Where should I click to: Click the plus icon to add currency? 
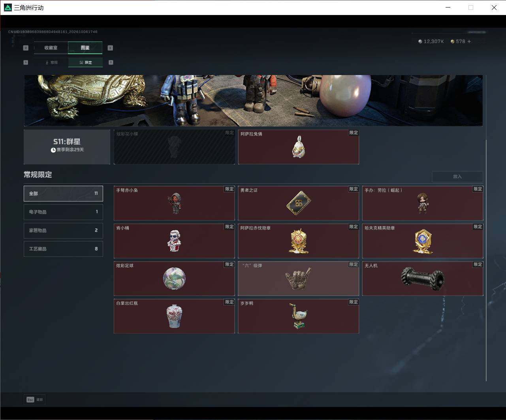[469, 41]
